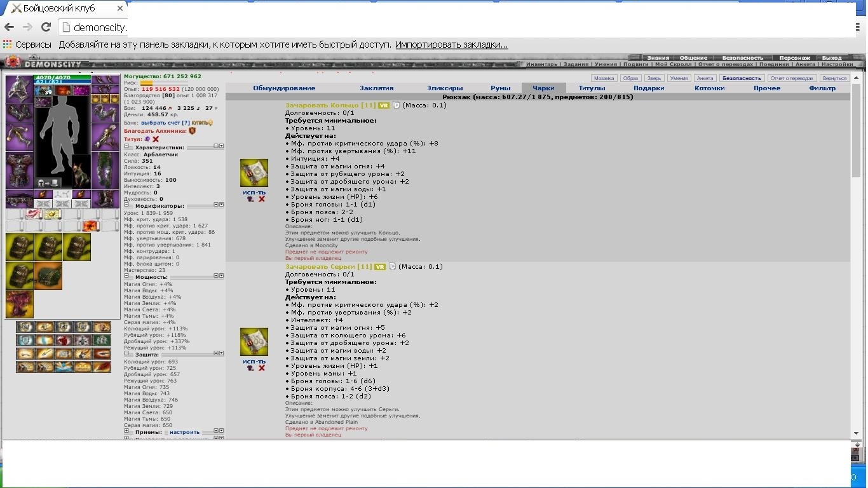Click the equipped green pants slot
Viewport: 868px width, 488px height.
(105, 171)
